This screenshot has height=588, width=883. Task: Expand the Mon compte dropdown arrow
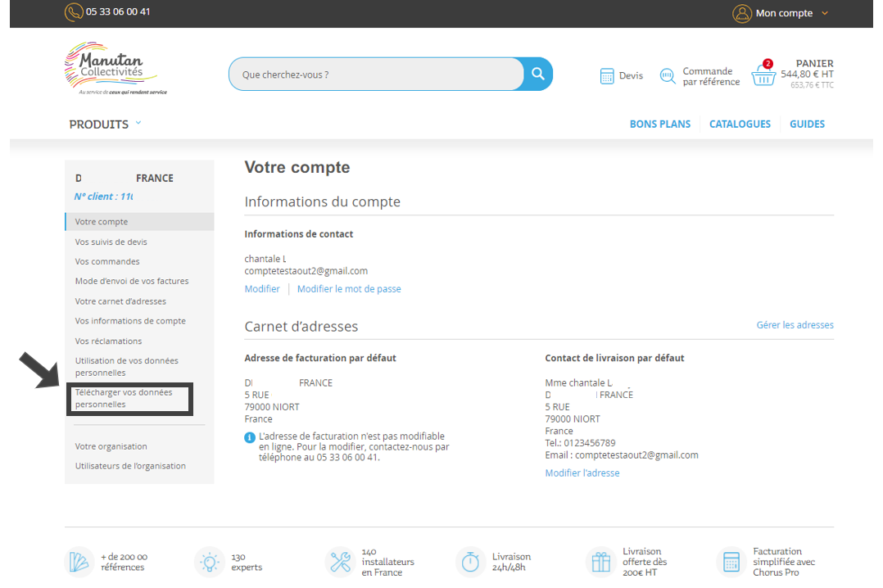click(824, 13)
